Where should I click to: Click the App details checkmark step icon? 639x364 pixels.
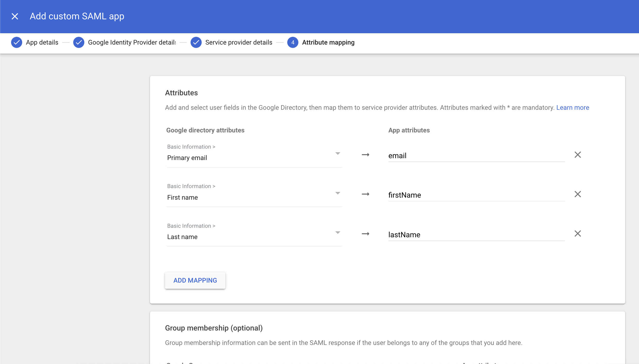coord(17,43)
